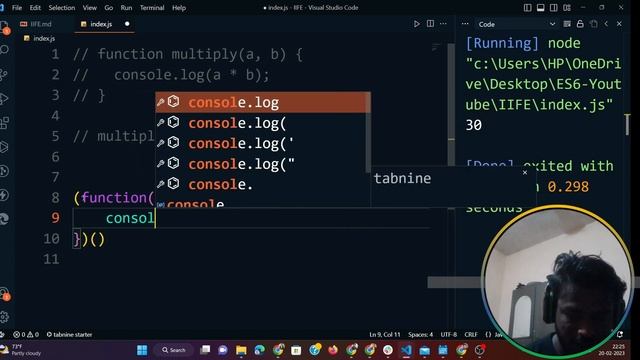
Task: Choose the console.log(' suggestion
Action: pyautogui.click(x=260, y=143)
